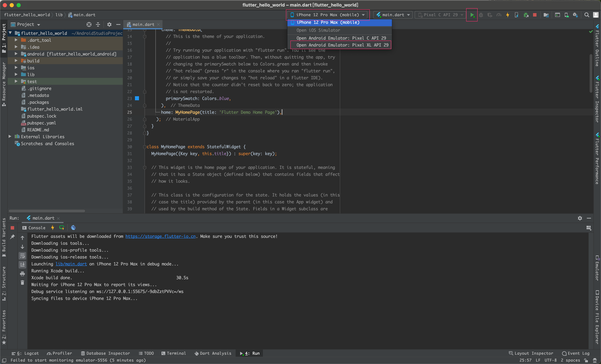Trigger Flutter Hot Reload lightning in top toolbar
Image resolution: width=601 pixels, height=364 pixels.
click(x=508, y=15)
